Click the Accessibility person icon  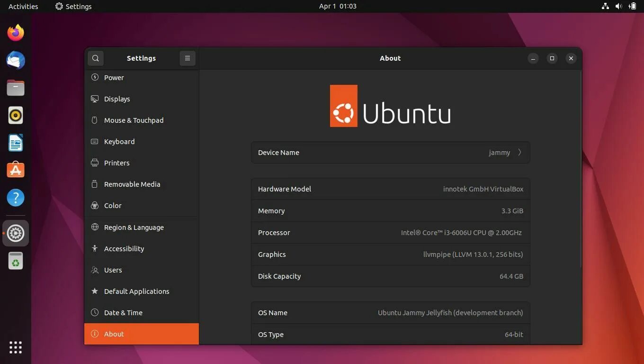click(95, 248)
